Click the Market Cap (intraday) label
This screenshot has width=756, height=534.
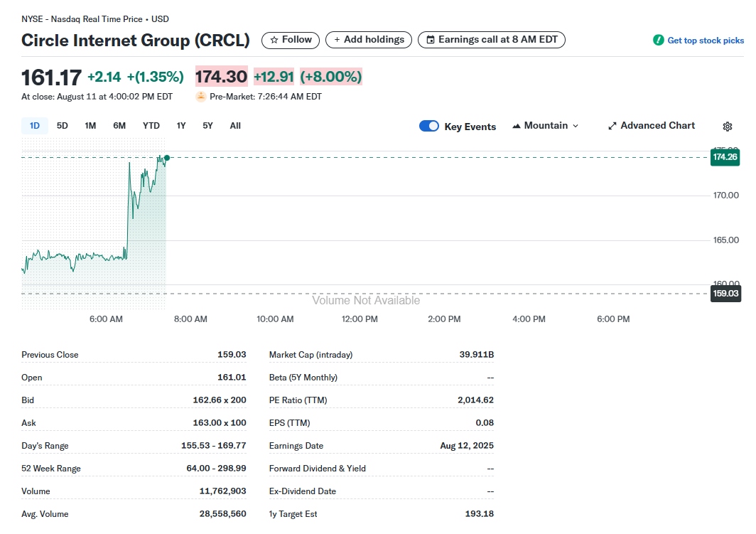coord(311,355)
